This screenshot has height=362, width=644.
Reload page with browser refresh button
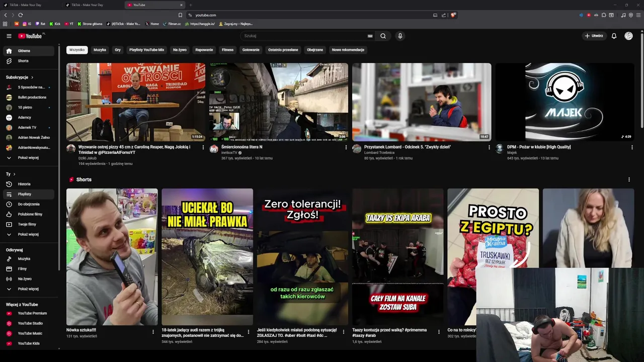(x=21, y=15)
